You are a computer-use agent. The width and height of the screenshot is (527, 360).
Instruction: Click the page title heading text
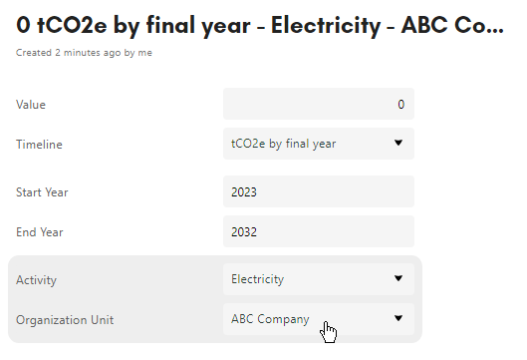[x=260, y=26]
